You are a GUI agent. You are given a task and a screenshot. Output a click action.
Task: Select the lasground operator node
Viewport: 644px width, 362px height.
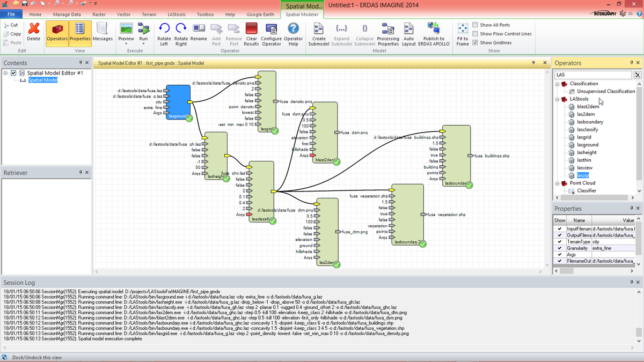(178, 102)
